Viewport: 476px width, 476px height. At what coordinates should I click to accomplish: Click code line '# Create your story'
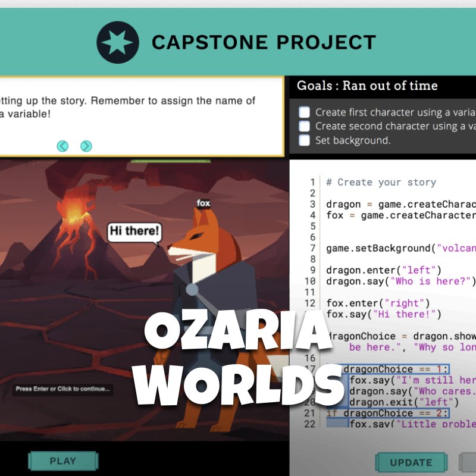[x=381, y=182]
